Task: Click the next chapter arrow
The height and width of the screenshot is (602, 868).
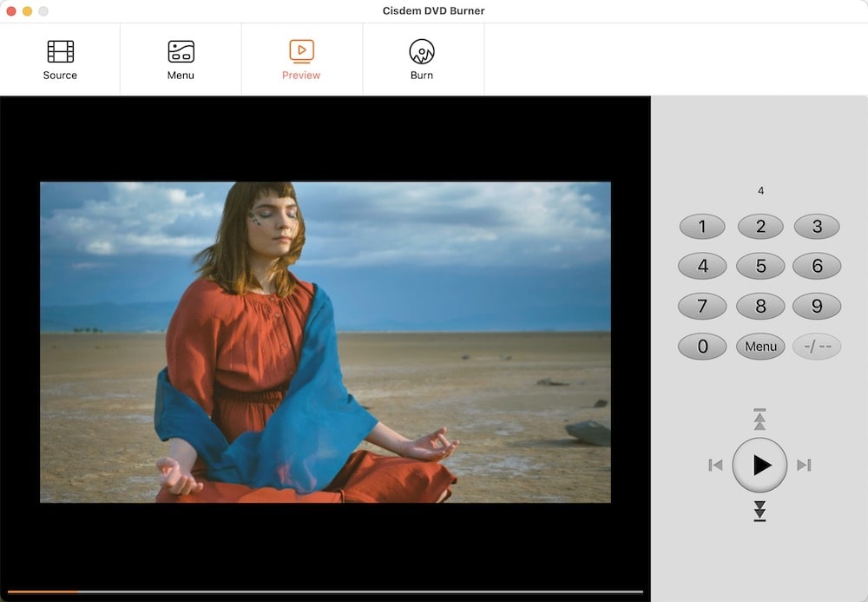Action: tap(804, 465)
